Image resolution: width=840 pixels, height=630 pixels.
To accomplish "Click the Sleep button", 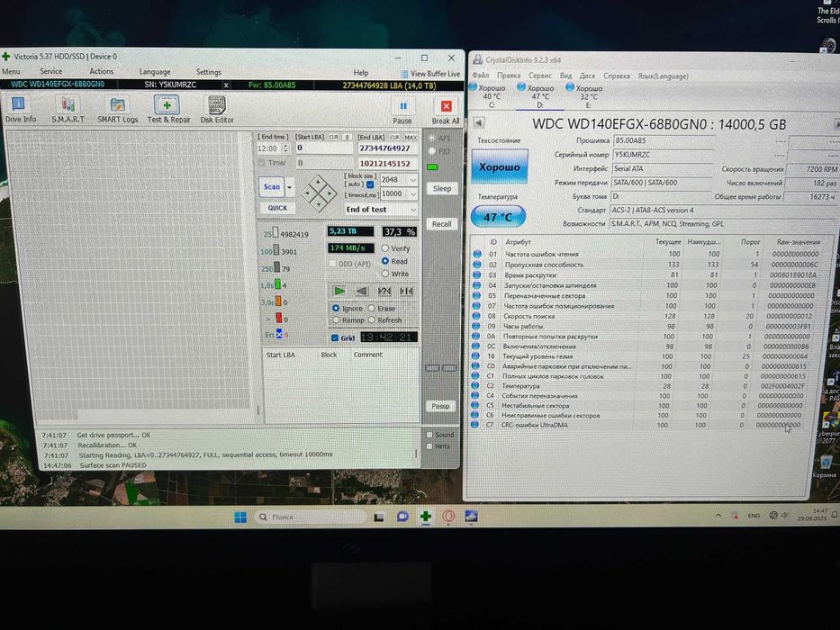I will [442, 189].
